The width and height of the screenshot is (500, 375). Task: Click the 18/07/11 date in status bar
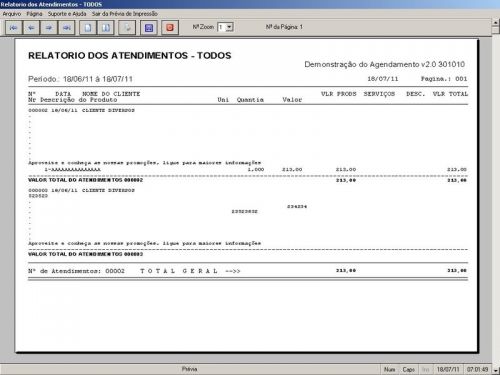(448, 369)
